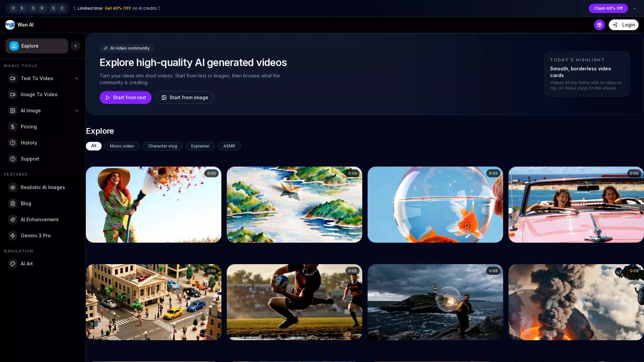View your generation History
The height and width of the screenshot is (362, 644).
click(29, 143)
